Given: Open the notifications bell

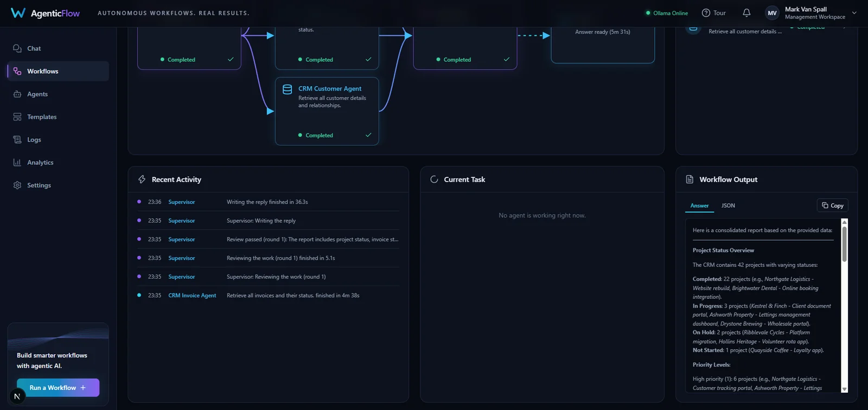Looking at the screenshot, I should tap(746, 13).
